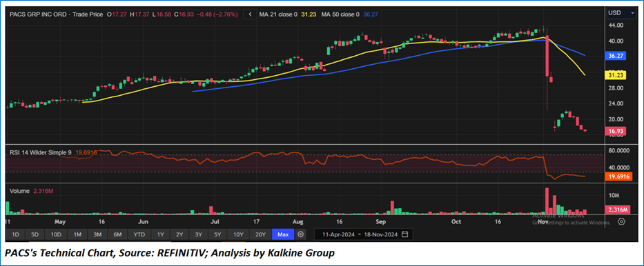The height and width of the screenshot is (266, 644).
Task: Click the 20.00 price axis label
Action: pyautogui.click(x=616, y=119)
